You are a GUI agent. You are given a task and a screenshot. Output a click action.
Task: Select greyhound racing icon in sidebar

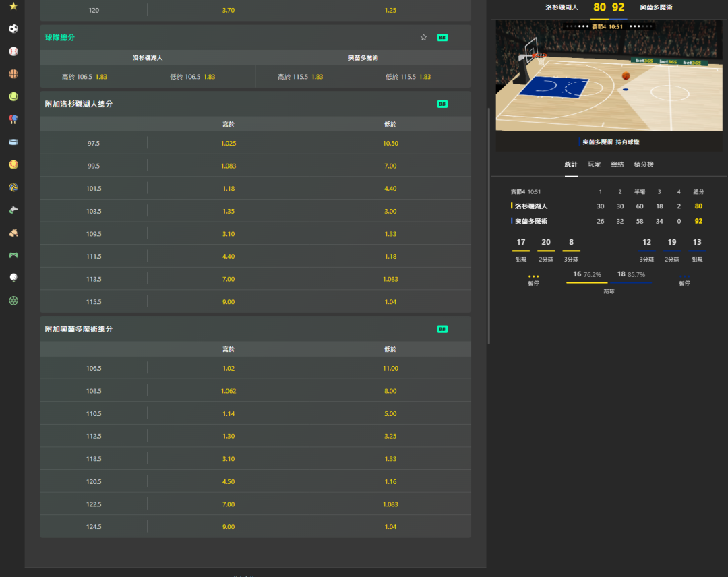click(x=13, y=210)
